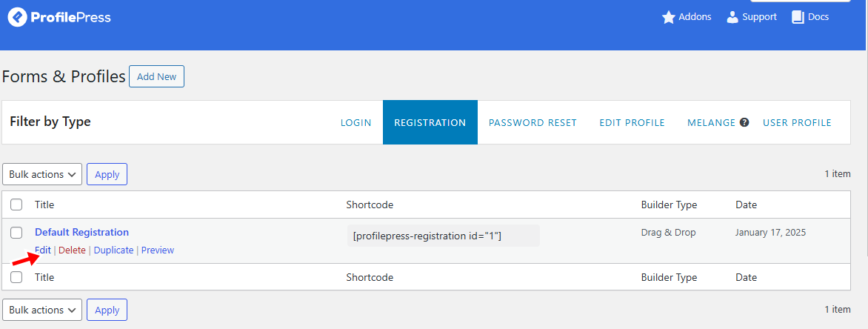Switch to the PASSWORD RESET tab
This screenshot has width=868, height=329.
[533, 122]
